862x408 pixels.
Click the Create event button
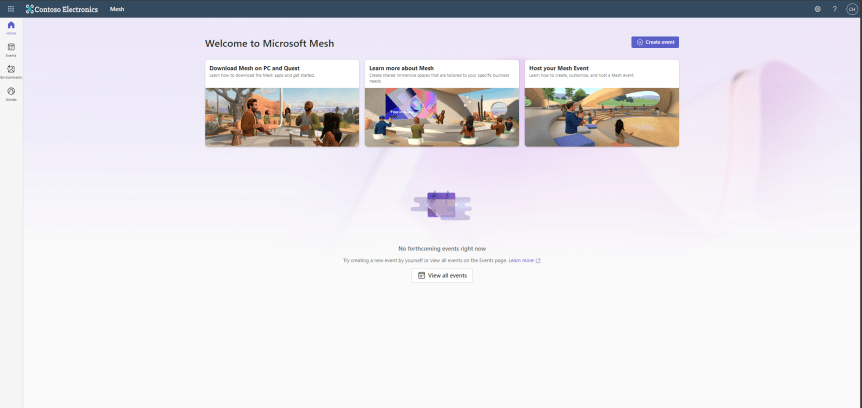pos(655,42)
